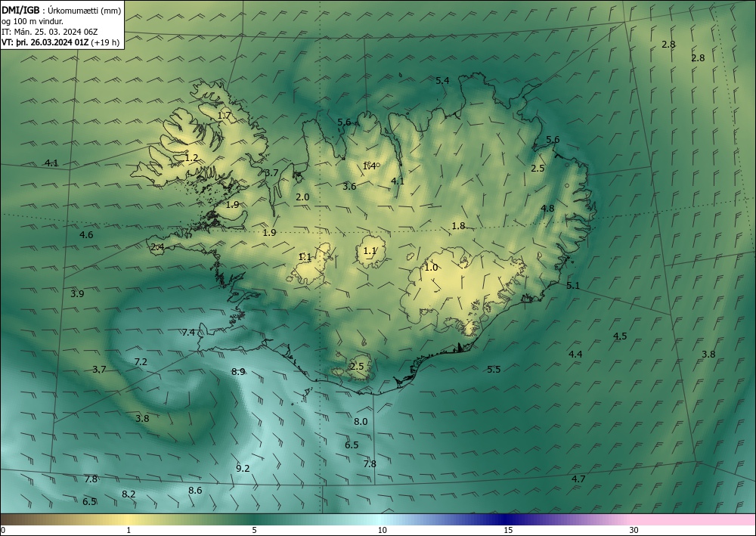Select the 1.7 value in the Westfjords

click(225, 115)
